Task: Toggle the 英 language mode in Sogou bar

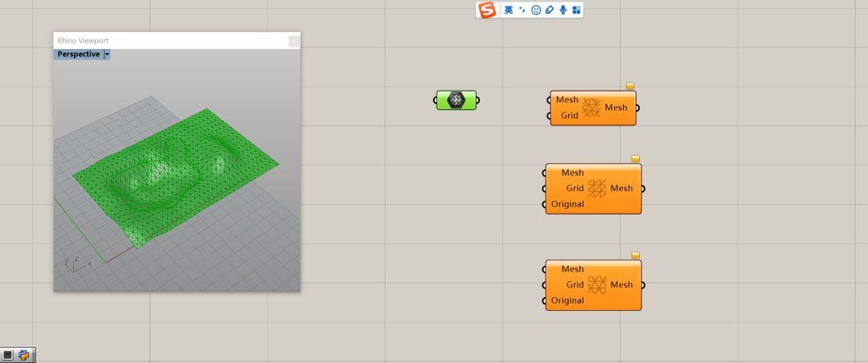Action: pyautogui.click(x=509, y=10)
